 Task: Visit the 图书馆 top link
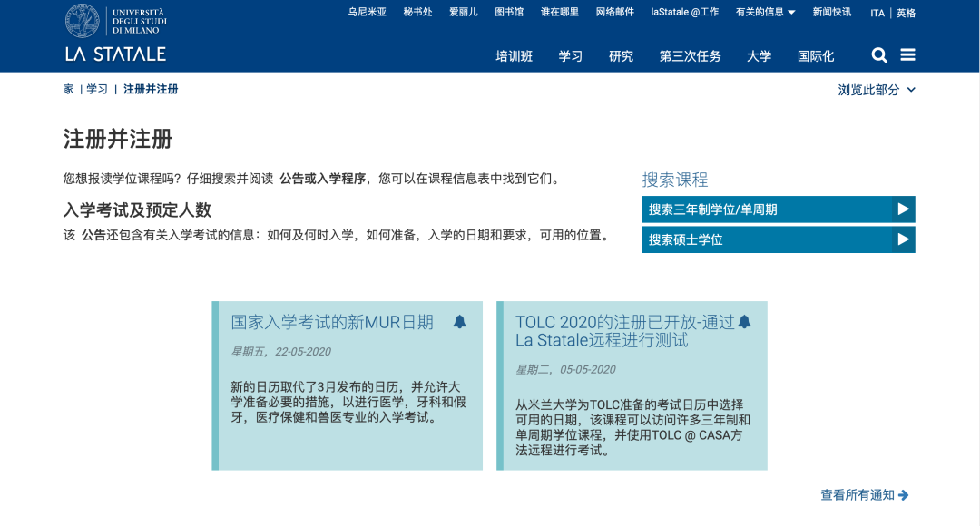point(509,12)
